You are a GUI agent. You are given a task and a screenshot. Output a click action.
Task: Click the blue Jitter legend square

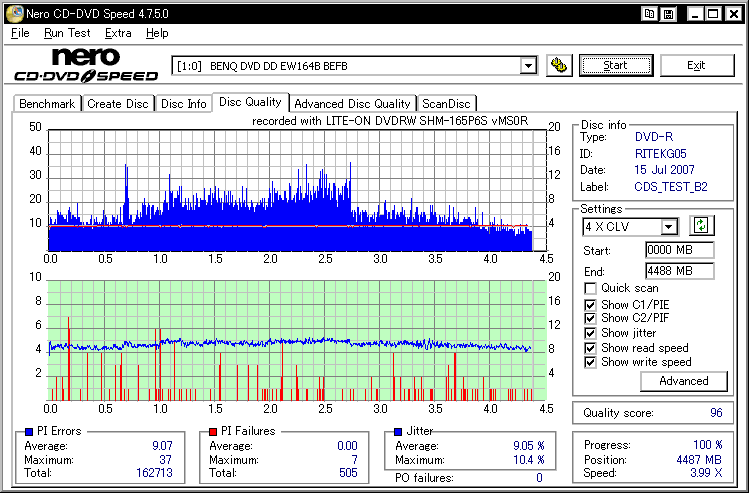pos(398,432)
